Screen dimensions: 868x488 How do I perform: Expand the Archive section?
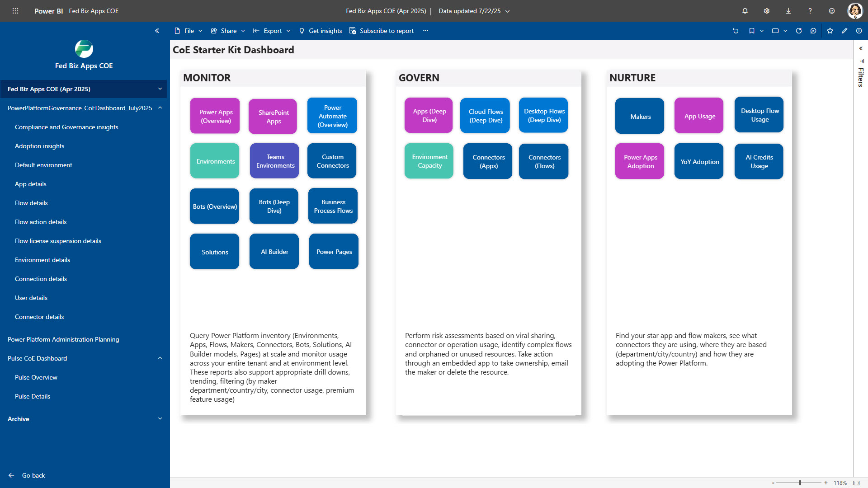point(160,419)
